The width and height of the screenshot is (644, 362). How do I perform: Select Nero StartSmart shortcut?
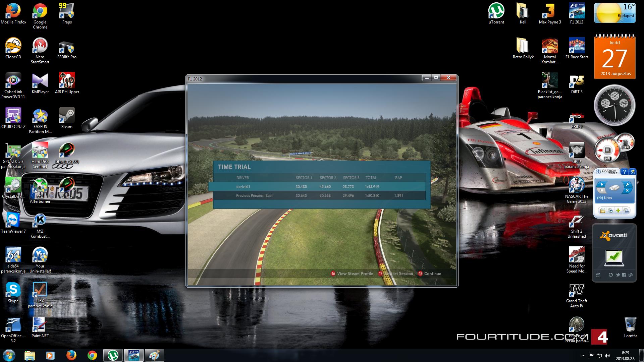point(40,51)
